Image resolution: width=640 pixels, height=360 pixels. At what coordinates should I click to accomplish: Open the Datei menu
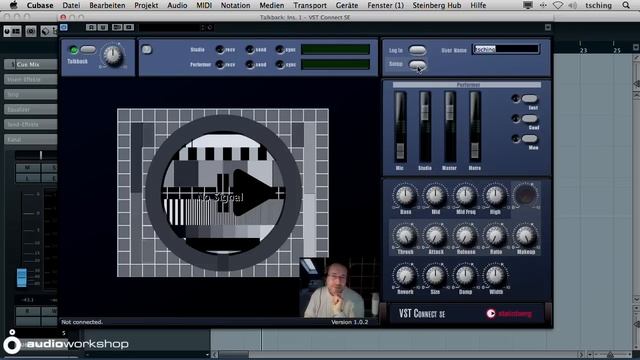(x=71, y=5)
